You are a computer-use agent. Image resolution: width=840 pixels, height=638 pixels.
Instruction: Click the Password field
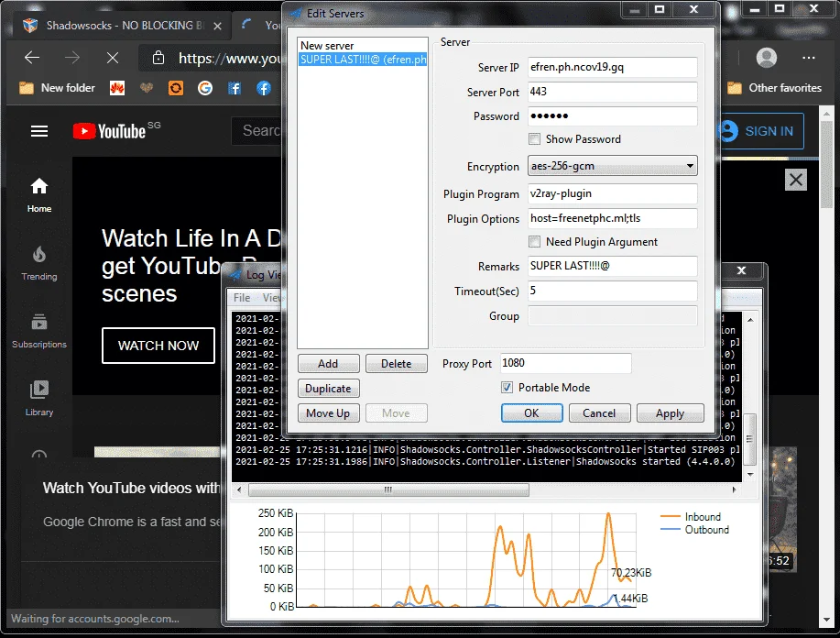[x=612, y=116]
